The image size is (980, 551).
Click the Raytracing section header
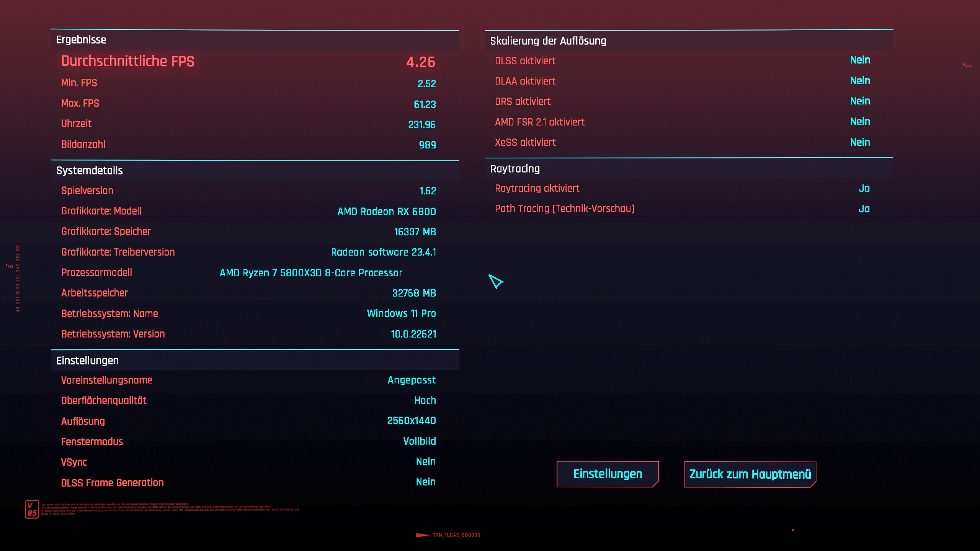514,169
